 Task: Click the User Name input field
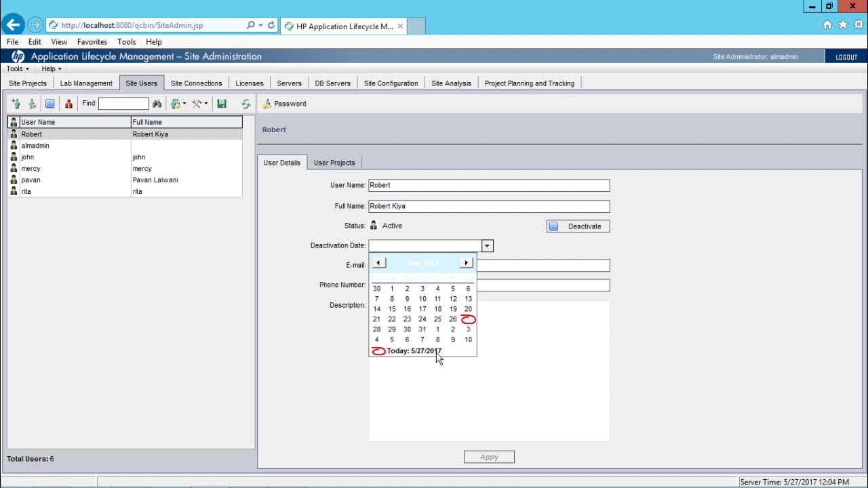click(x=489, y=185)
